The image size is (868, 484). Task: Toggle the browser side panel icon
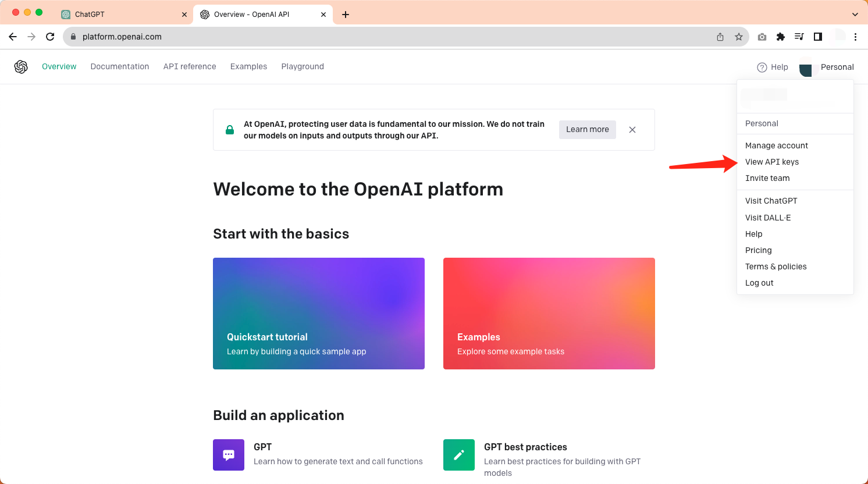(x=818, y=37)
